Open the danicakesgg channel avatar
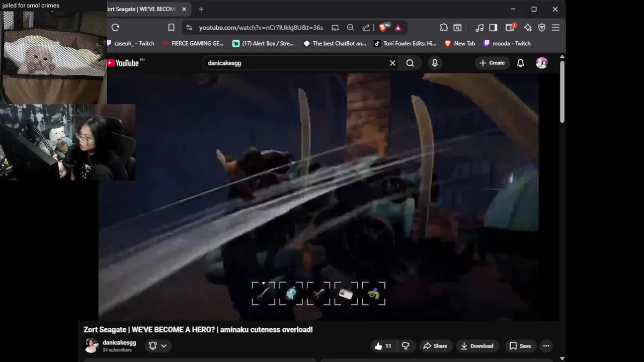 click(91, 345)
